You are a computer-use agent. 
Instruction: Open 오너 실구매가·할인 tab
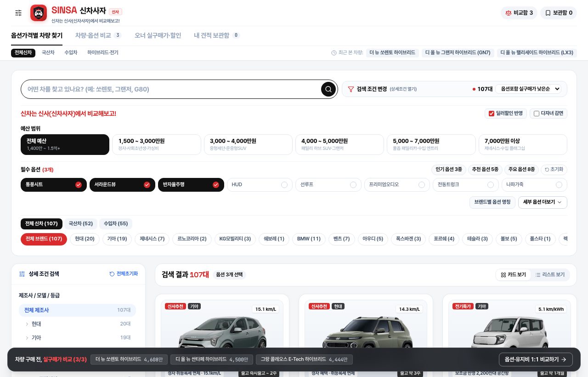pyautogui.click(x=158, y=35)
